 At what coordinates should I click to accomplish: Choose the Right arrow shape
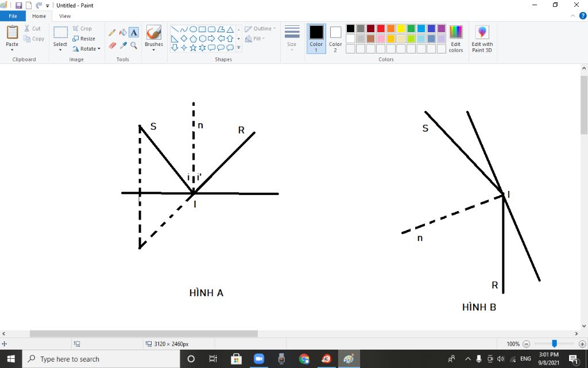211,39
